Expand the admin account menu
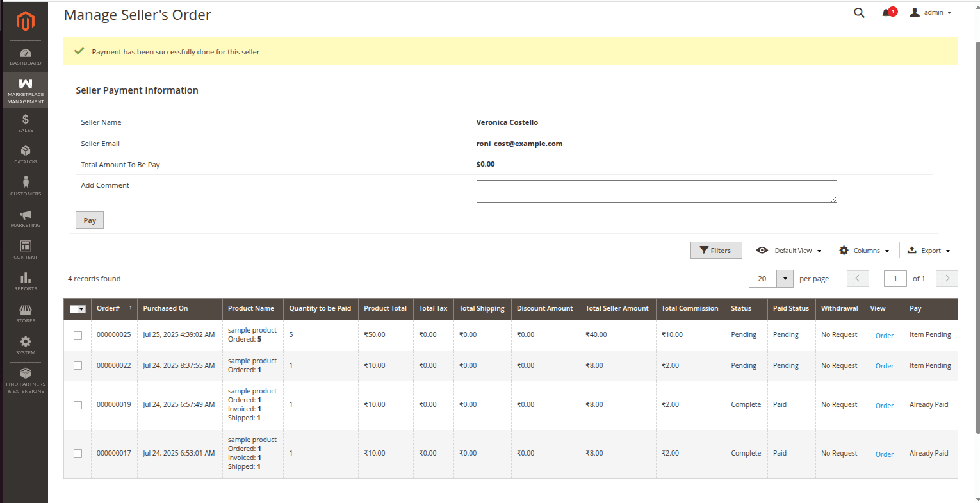This screenshot has width=980, height=503. 931,12
